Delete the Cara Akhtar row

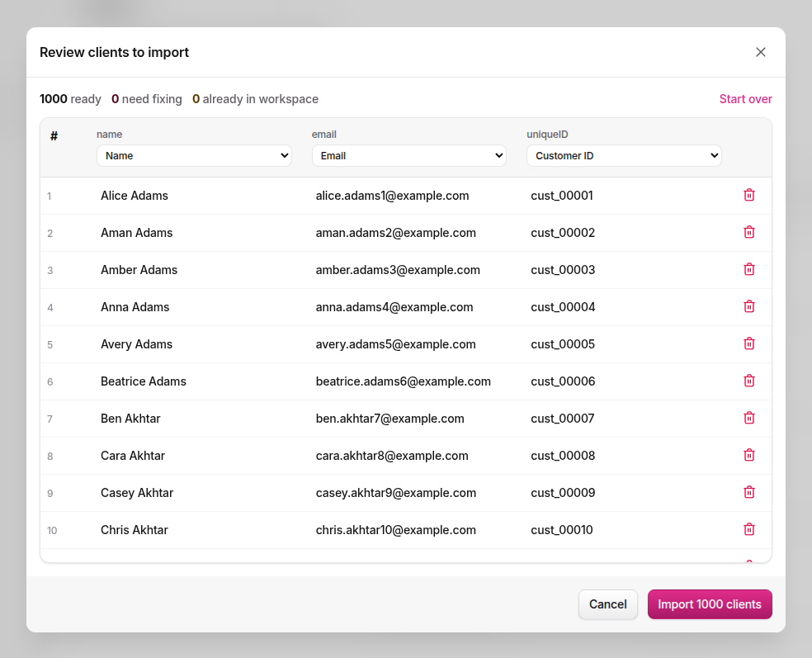coord(748,456)
